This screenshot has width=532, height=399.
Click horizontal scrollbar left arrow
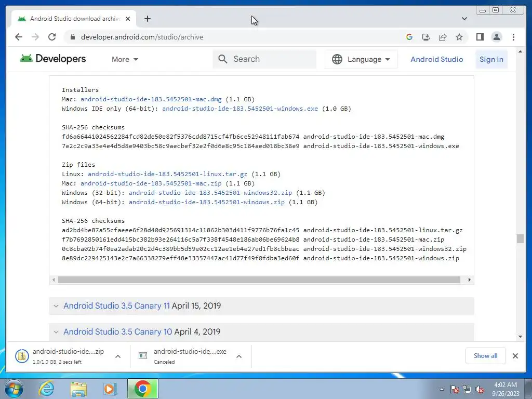pos(54,280)
